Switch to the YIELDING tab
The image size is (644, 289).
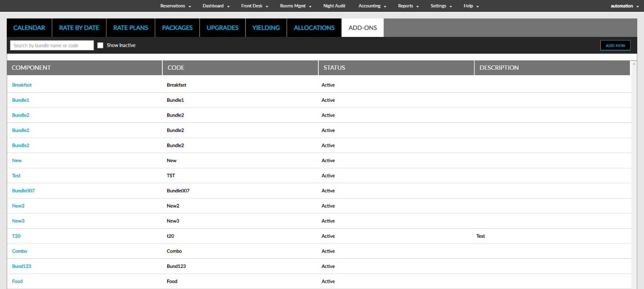[x=266, y=27]
